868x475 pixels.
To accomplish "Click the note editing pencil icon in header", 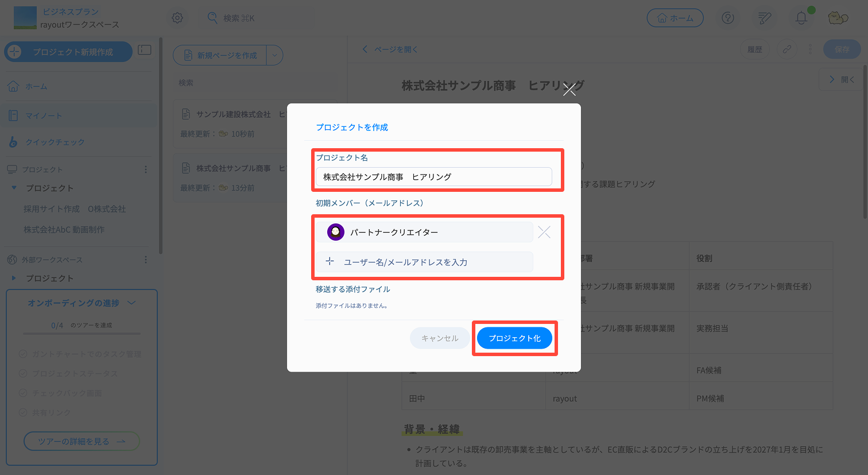I will 765,18.
